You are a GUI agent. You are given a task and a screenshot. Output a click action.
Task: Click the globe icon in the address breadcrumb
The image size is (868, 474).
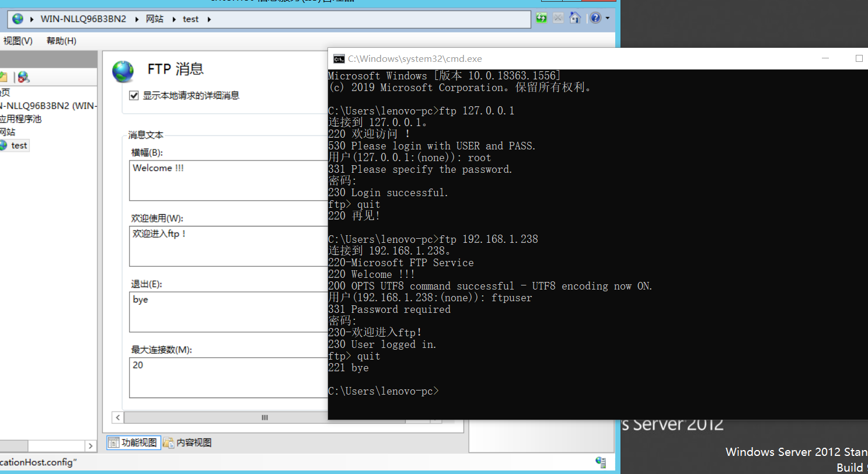coord(18,19)
